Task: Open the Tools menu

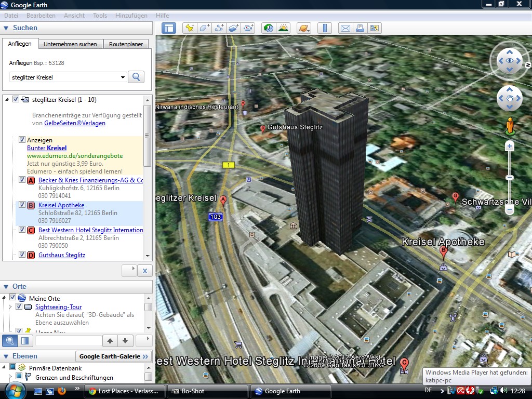Action: tap(100, 16)
